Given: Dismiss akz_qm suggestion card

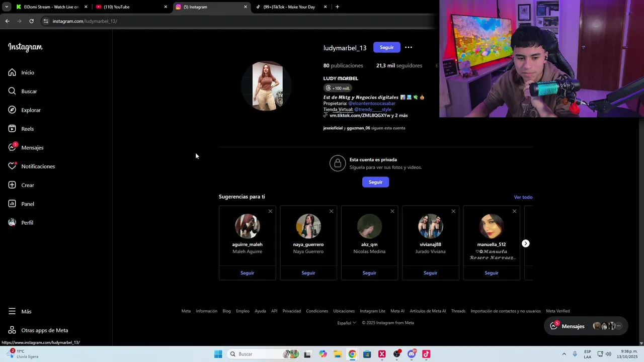Looking at the screenshot, I should pyautogui.click(x=392, y=211).
